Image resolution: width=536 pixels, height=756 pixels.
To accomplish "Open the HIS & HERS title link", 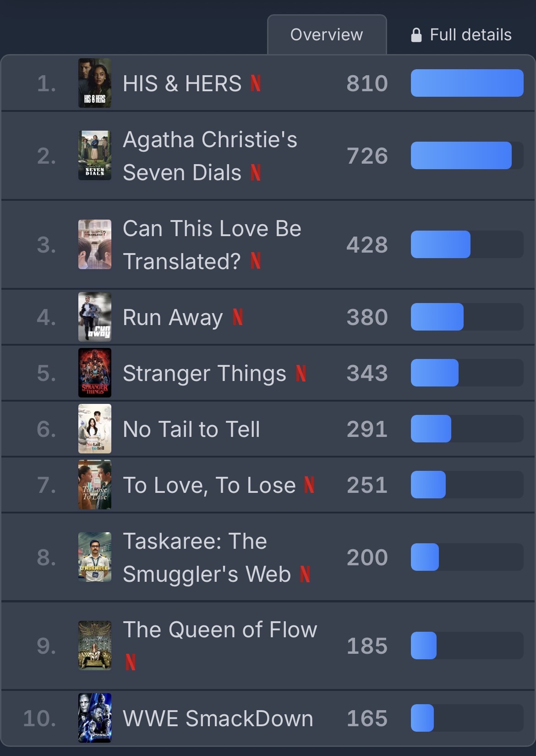I will click(x=182, y=83).
